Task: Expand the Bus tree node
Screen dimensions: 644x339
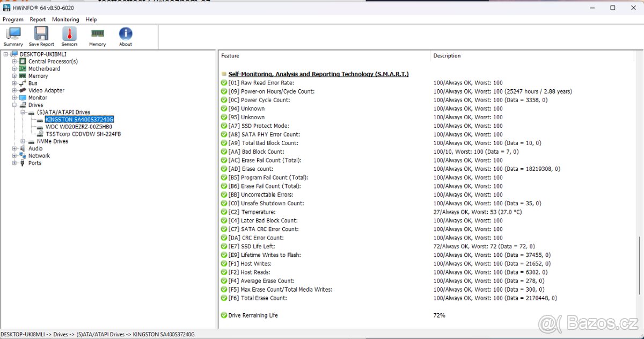Action: 14,83
